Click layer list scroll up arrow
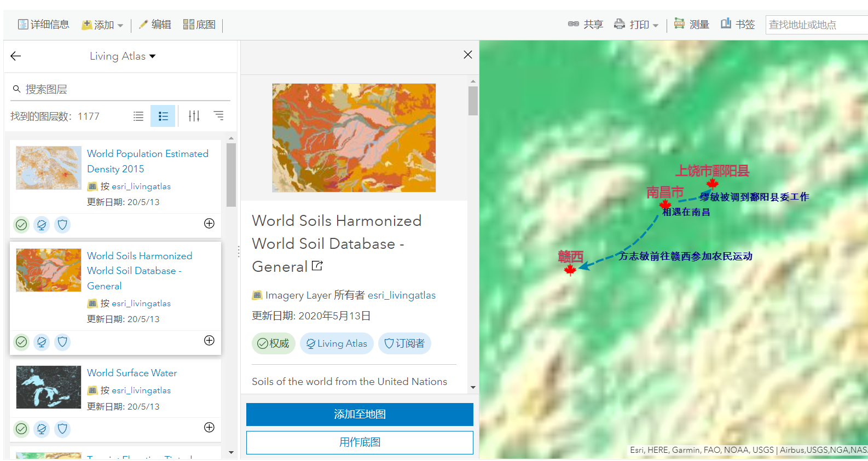Viewport: 868px width, 461px height. pos(231,138)
